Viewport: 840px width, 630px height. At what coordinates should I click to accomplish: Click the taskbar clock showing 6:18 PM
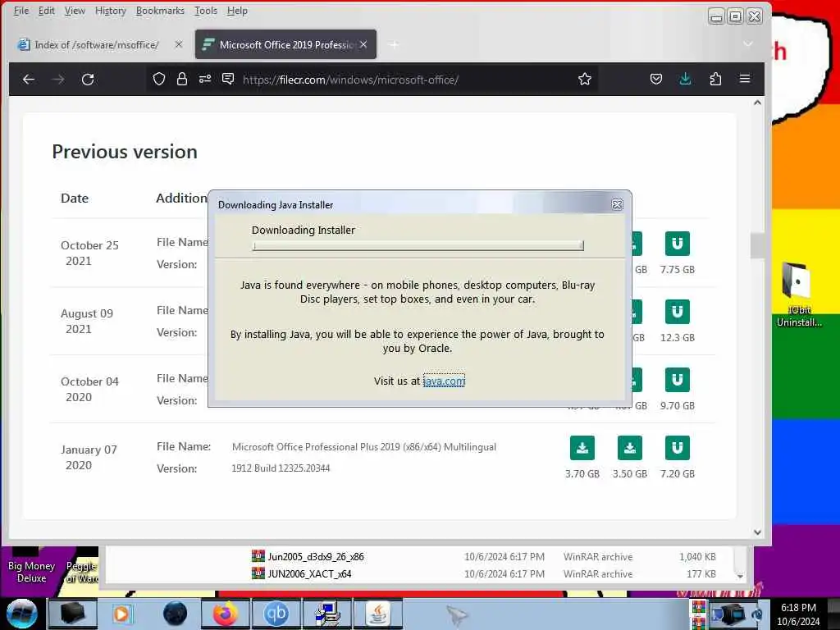coord(798,614)
